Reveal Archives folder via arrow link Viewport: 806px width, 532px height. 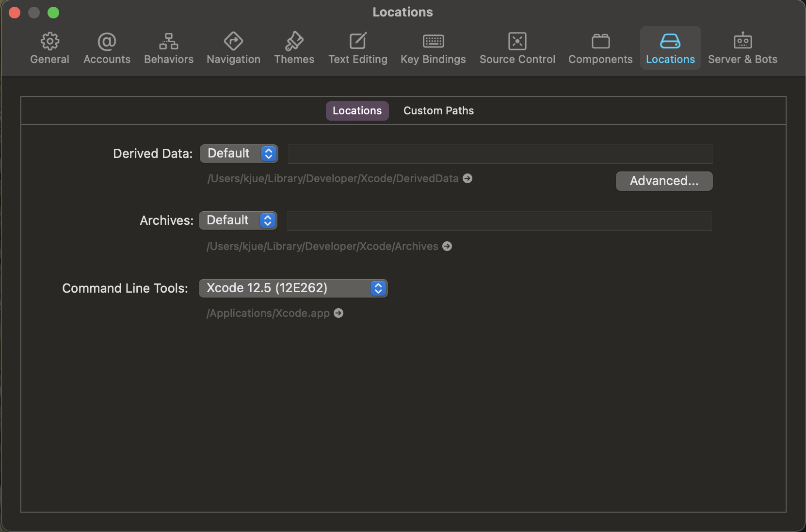pos(447,246)
